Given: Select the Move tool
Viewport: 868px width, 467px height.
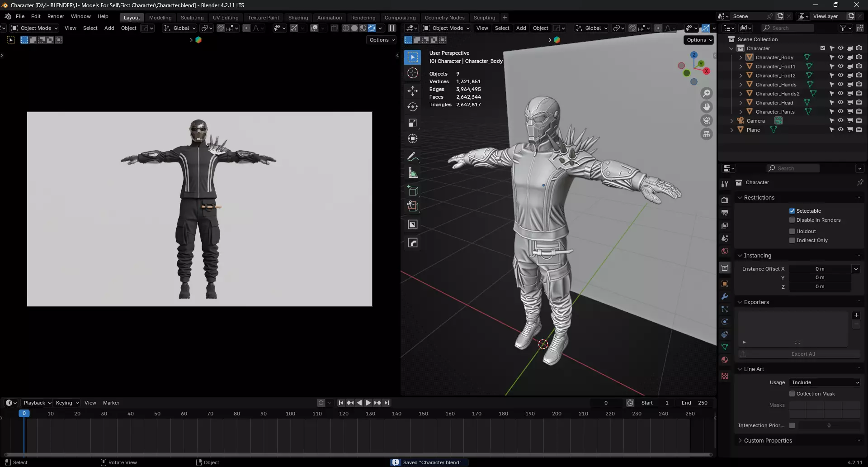Looking at the screenshot, I should 413,91.
